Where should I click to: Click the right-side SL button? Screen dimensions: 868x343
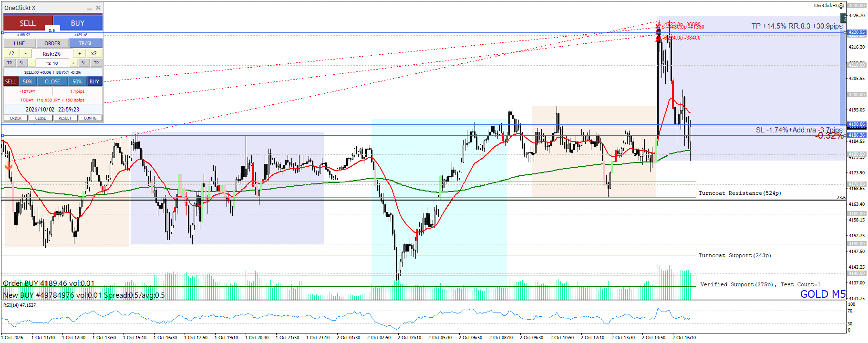click(x=83, y=63)
